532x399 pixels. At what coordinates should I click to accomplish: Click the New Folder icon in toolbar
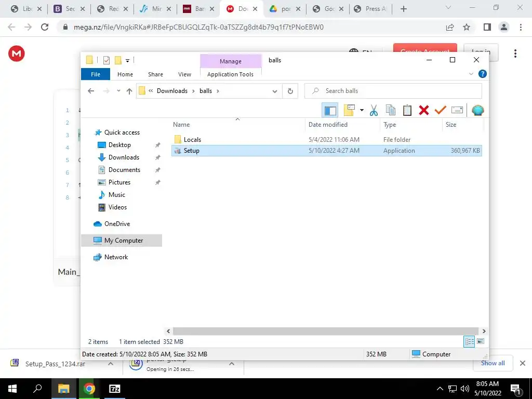[x=349, y=110]
